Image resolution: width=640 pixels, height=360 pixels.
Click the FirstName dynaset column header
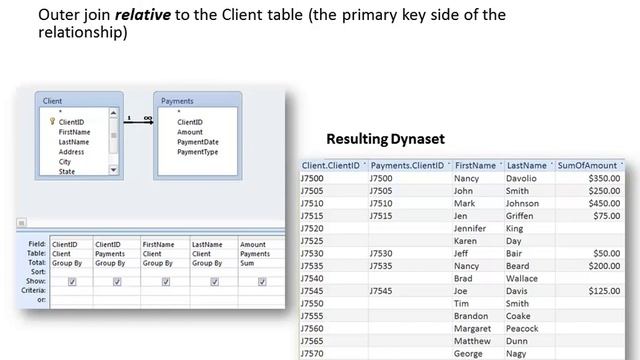tap(478, 165)
